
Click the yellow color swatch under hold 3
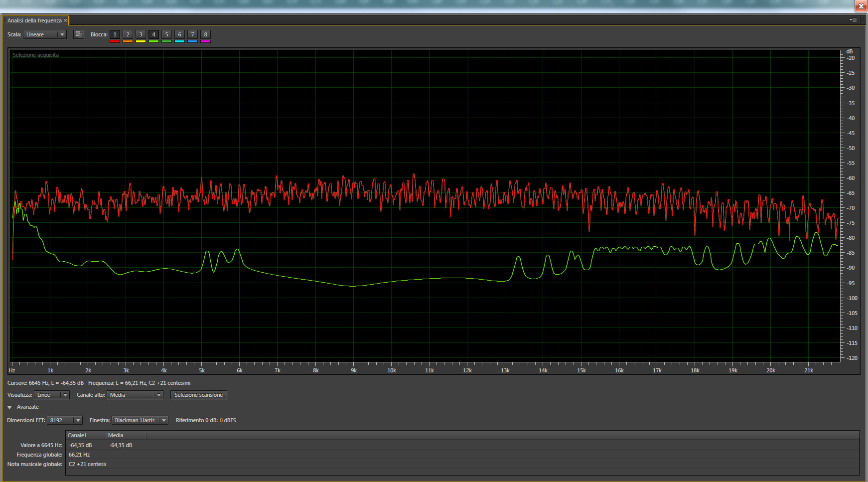point(141,41)
